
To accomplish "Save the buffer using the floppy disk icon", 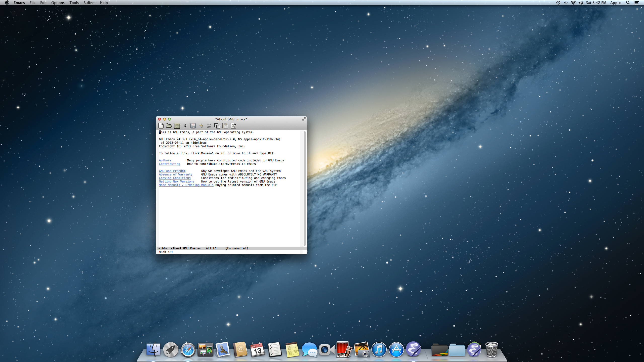I will click(193, 126).
